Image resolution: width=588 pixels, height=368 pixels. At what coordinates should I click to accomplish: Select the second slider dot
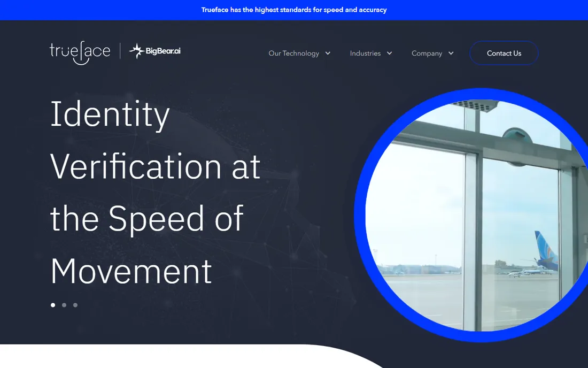pos(64,305)
